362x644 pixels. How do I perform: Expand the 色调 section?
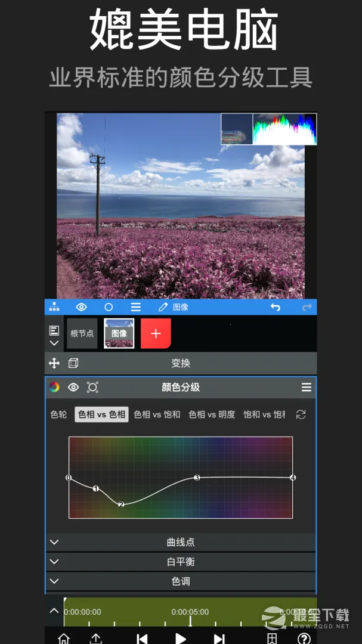point(181,581)
